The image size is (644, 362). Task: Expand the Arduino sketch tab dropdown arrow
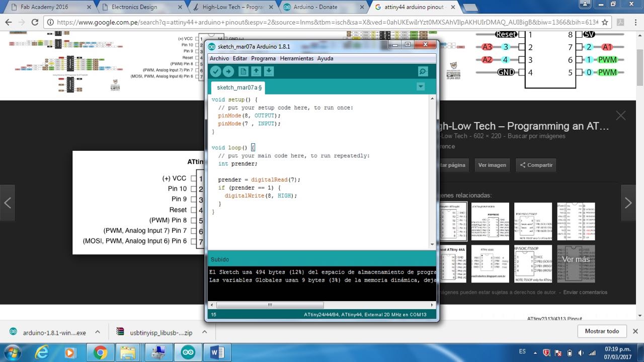[421, 86]
